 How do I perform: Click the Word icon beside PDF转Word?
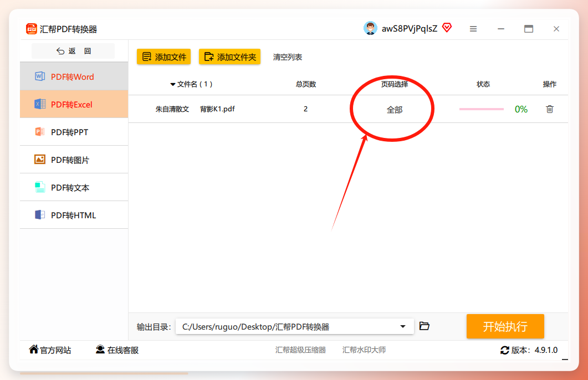click(40, 76)
